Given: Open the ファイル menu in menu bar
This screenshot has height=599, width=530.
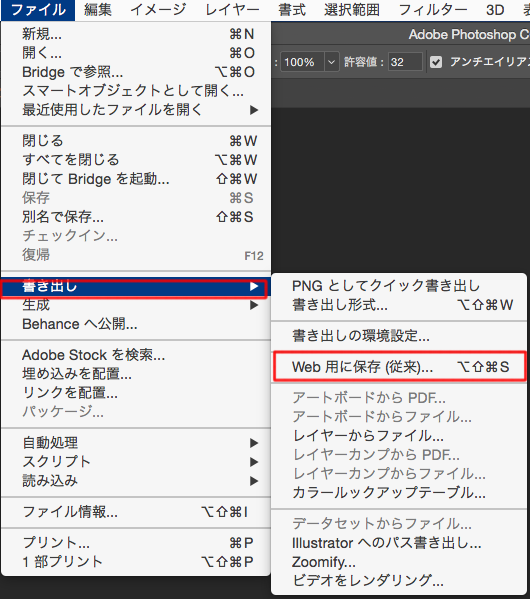Looking at the screenshot, I should (x=38, y=10).
